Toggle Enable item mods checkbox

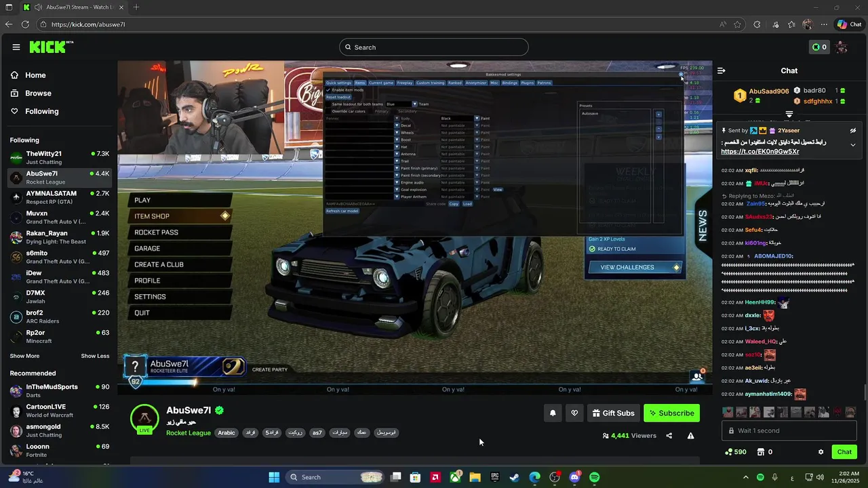click(328, 90)
